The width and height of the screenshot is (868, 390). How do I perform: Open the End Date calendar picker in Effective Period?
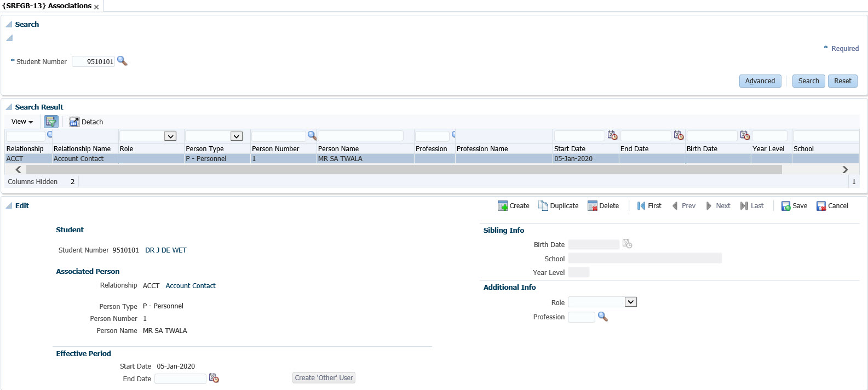(x=214, y=378)
